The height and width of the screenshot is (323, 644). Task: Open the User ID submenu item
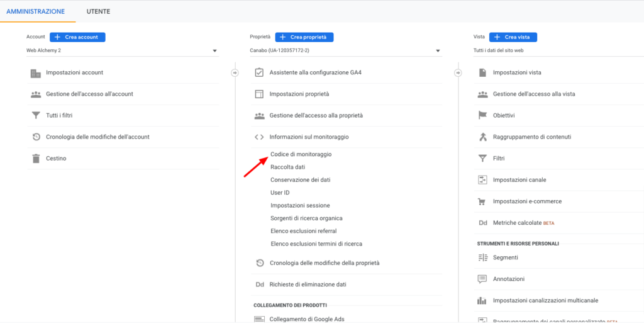coord(280,193)
